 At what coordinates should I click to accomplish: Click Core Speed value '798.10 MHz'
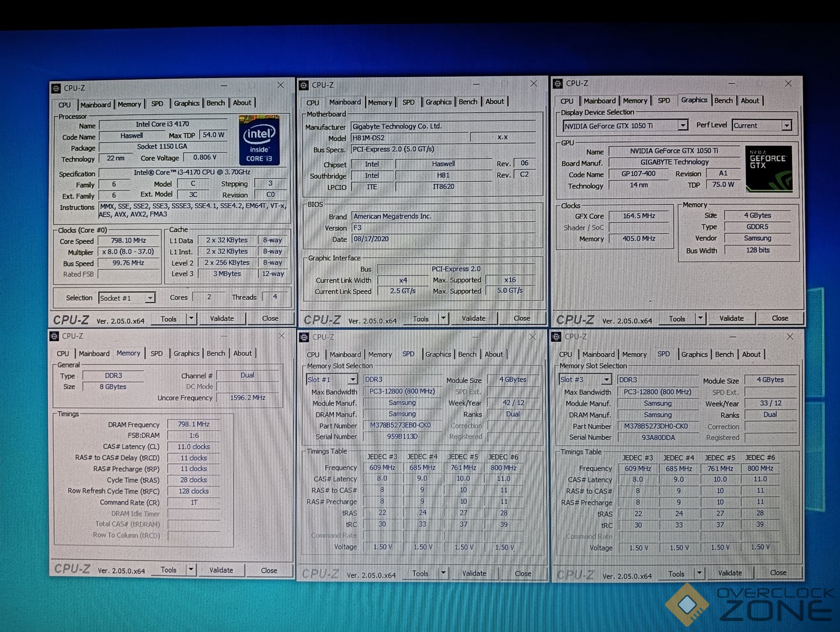(x=129, y=241)
